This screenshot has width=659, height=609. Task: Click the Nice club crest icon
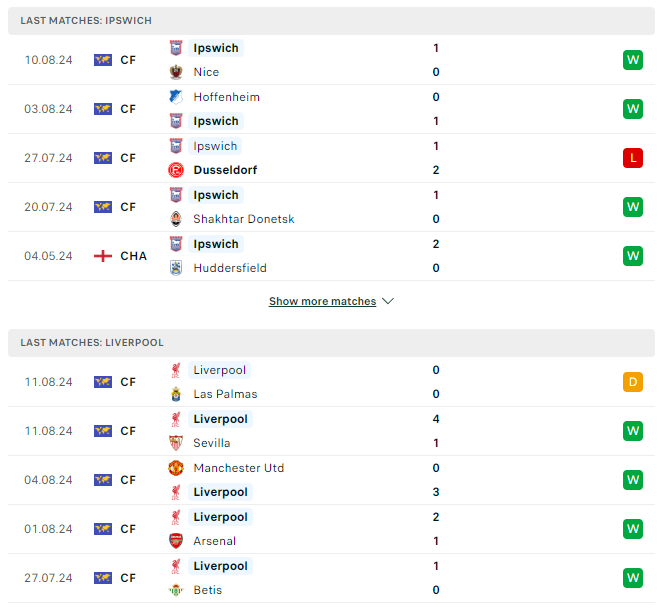(177, 72)
